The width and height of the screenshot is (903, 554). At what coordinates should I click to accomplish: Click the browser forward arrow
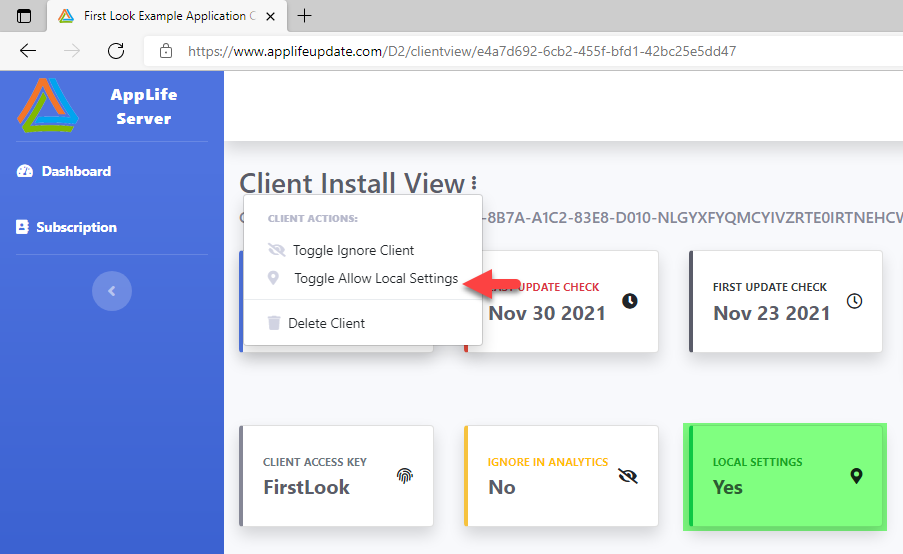point(72,51)
